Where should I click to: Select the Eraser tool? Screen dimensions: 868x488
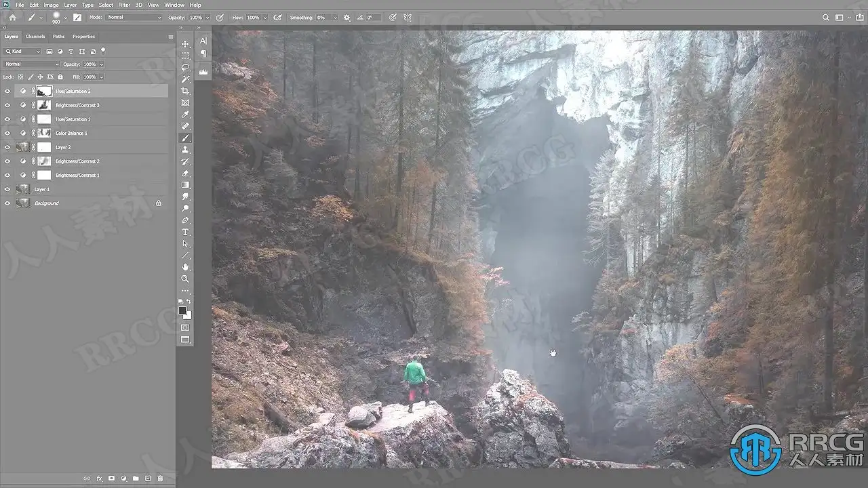pyautogui.click(x=185, y=174)
